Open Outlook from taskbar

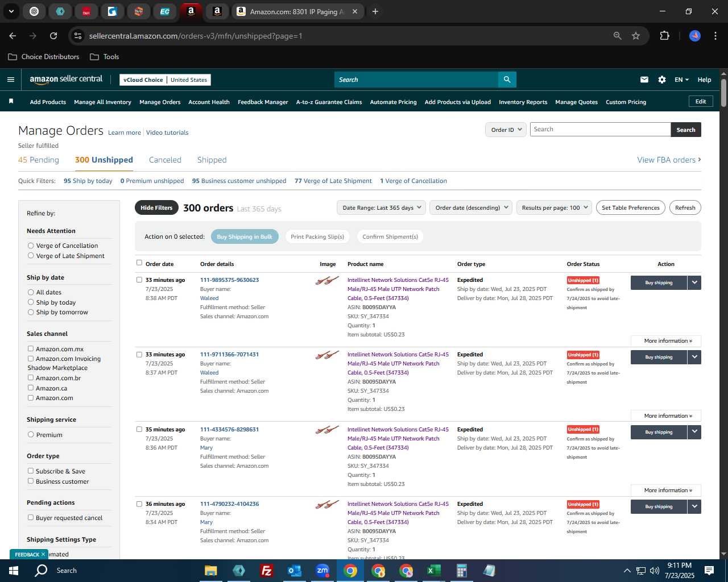click(294, 571)
